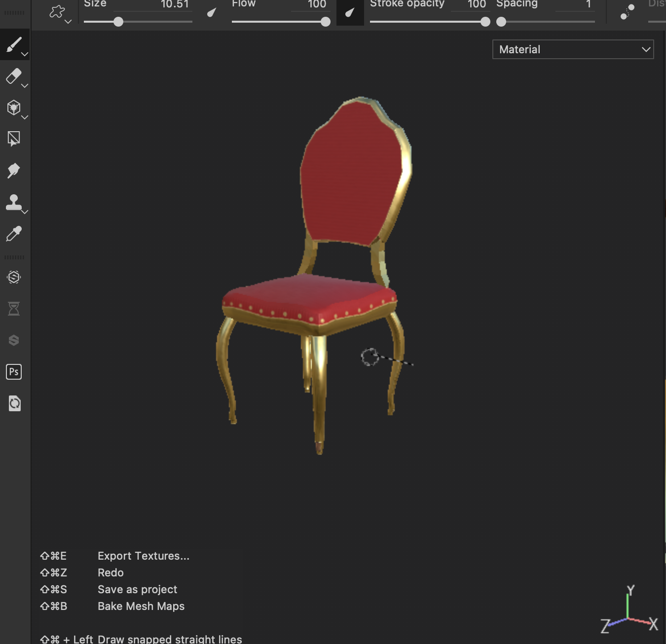The image size is (666, 644).
Task: Disable pen pressure for Flow
Action: click(x=350, y=12)
